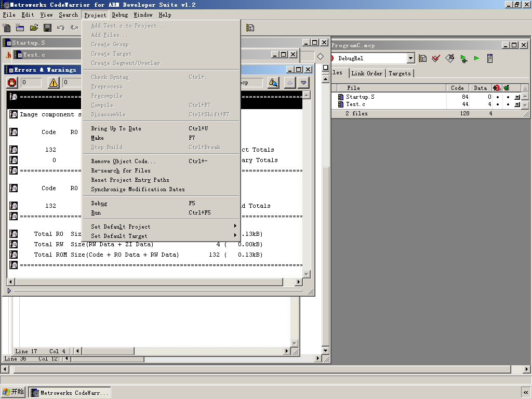Choose Bring Up To Date from Project menu
532x399 pixels.
click(x=161, y=128)
